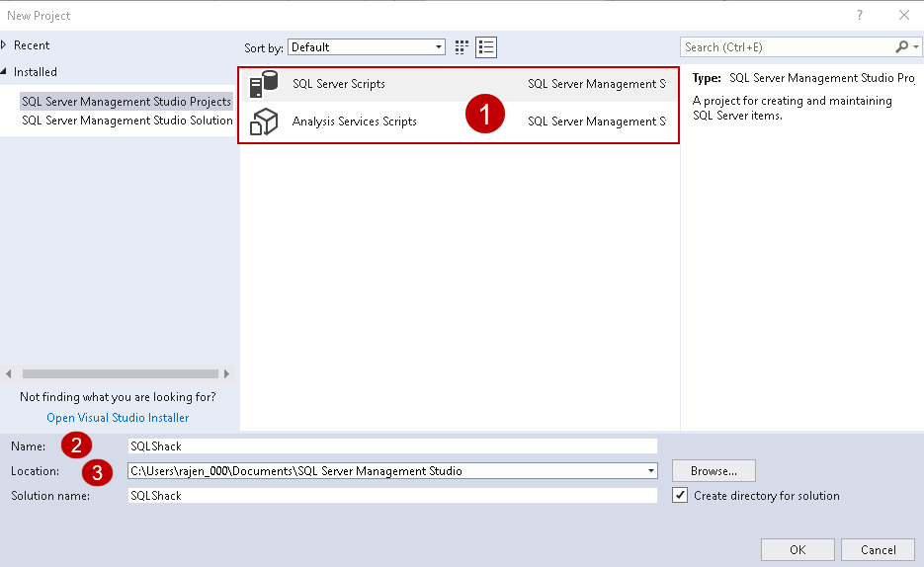The width and height of the screenshot is (924, 567).
Task: Open Visual Studio Installer link
Action: point(118,418)
